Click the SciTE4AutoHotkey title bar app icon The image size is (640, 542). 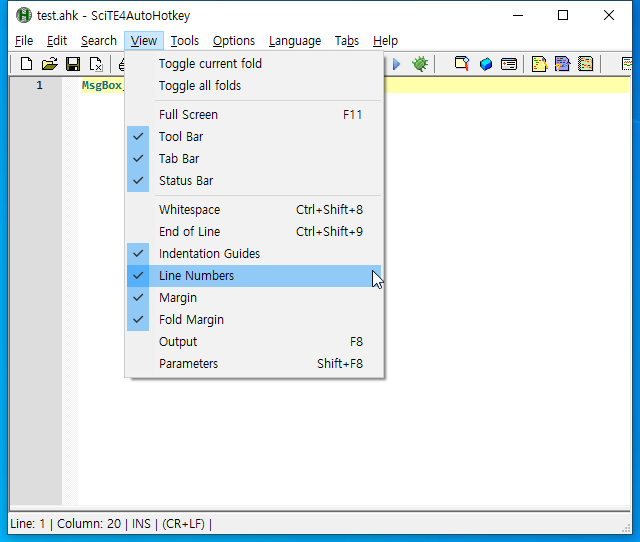tap(24, 16)
